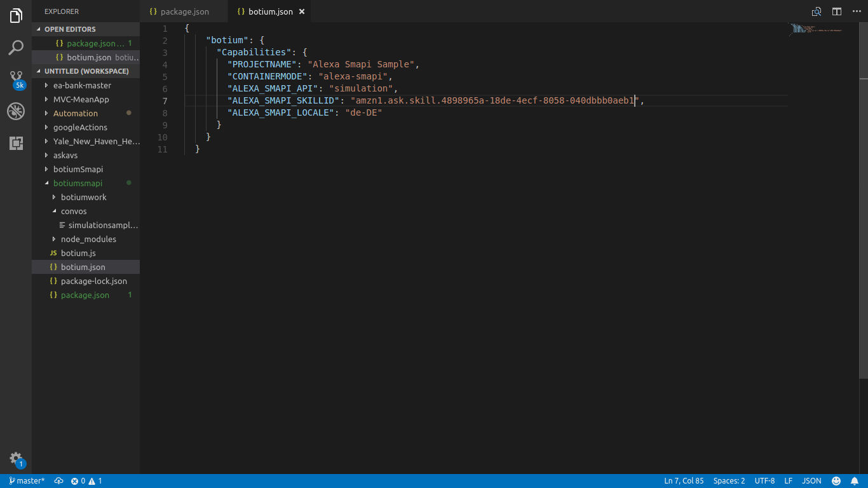Open the editor actions More menu
Viewport: 868px width, 488px height.
pyautogui.click(x=857, y=11)
